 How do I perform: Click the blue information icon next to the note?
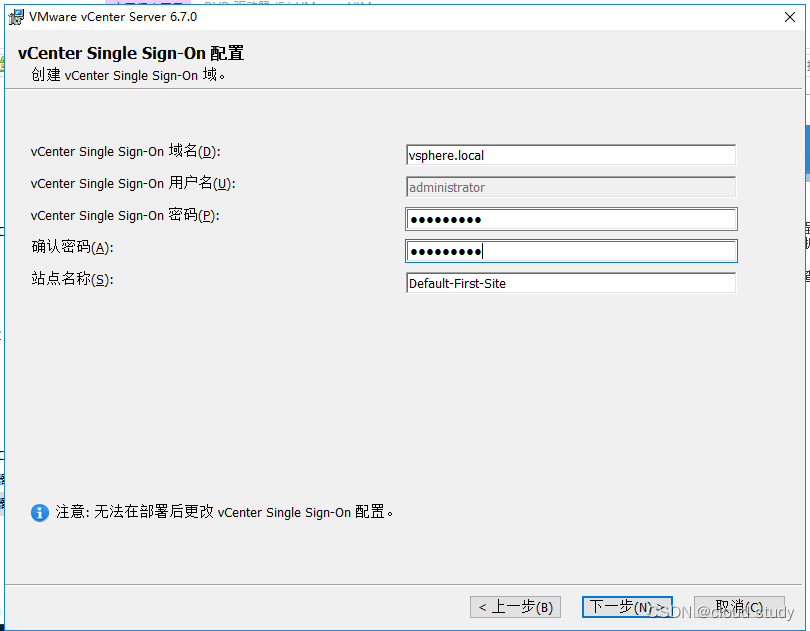pyautogui.click(x=40, y=512)
